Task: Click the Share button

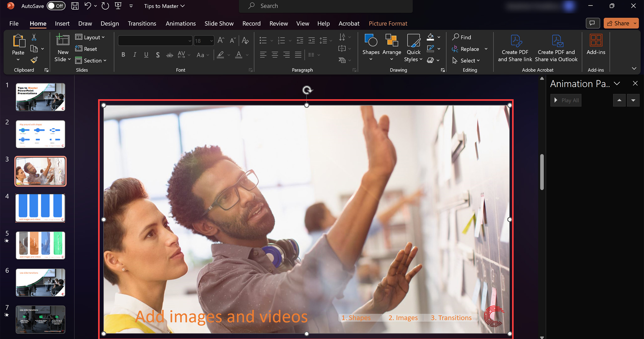Action: (x=618, y=23)
